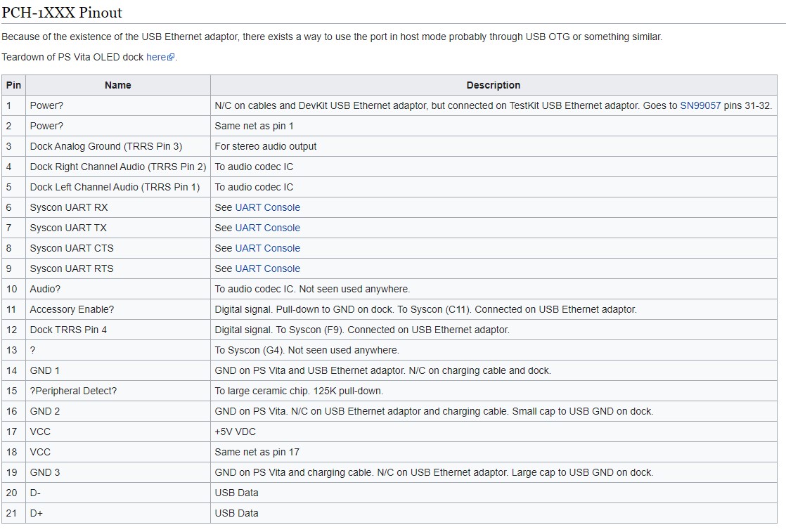The width and height of the screenshot is (786, 532).
Task: Click the 'Syscon UART RX' name cell
Action: tap(118, 207)
